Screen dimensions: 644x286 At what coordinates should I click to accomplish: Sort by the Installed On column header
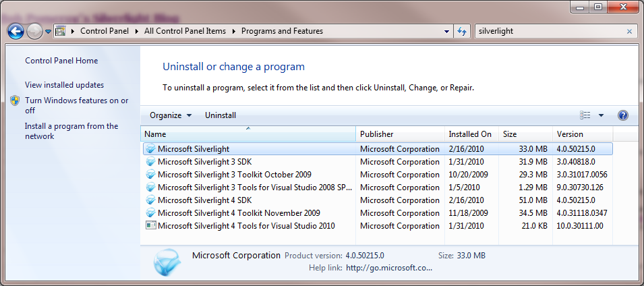click(471, 134)
